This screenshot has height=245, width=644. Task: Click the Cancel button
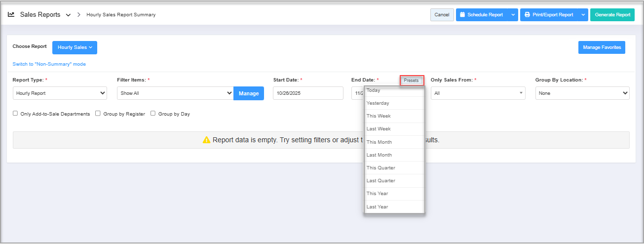point(442,15)
